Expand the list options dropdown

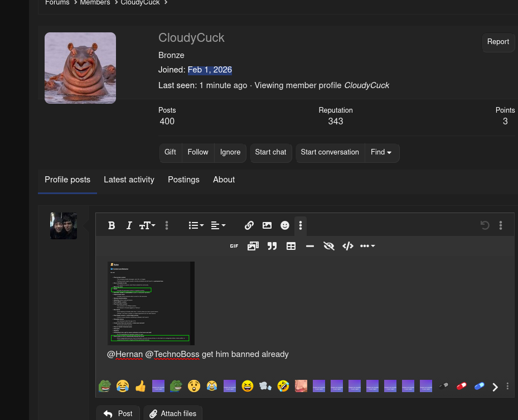coord(196,225)
